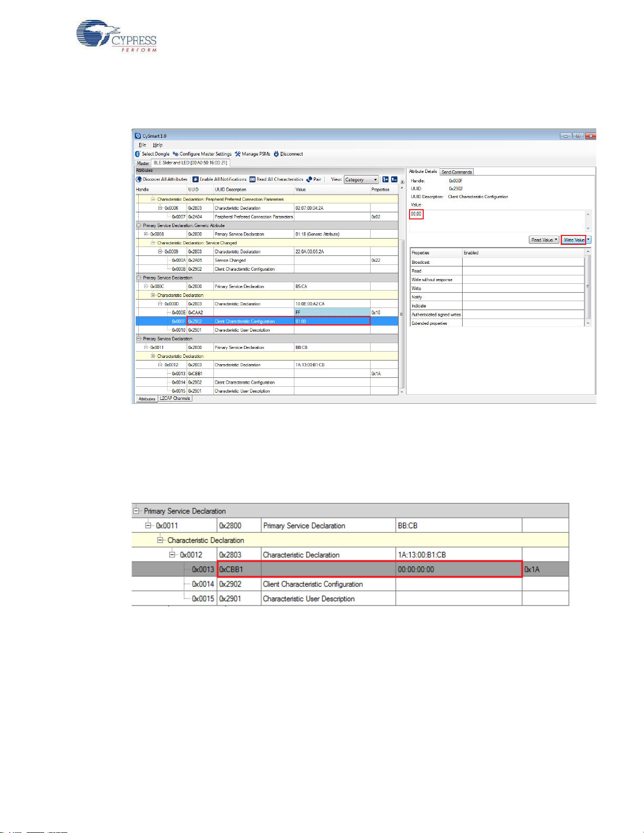
Task: Click the Select Dongle Bluetooth icon
Action: click(x=138, y=154)
